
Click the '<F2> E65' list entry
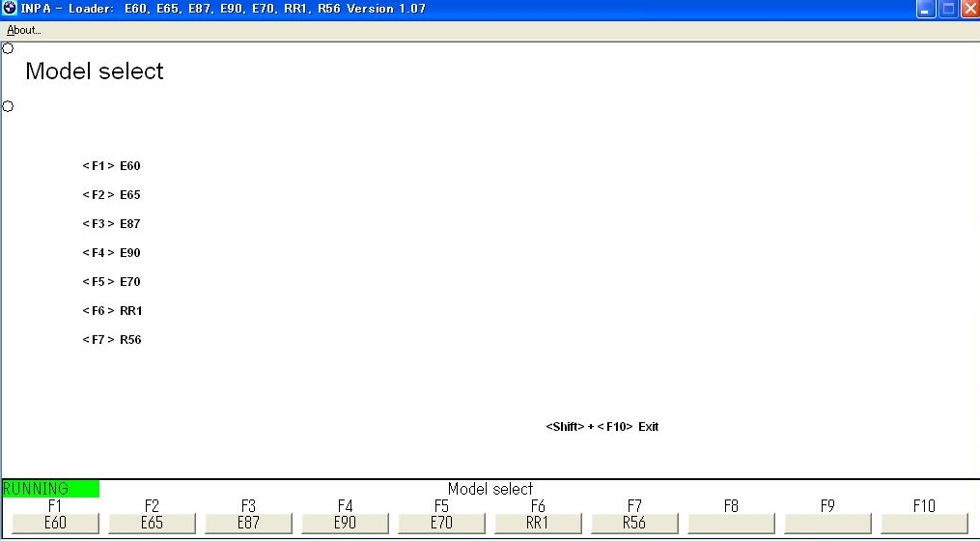click(x=111, y=194)
